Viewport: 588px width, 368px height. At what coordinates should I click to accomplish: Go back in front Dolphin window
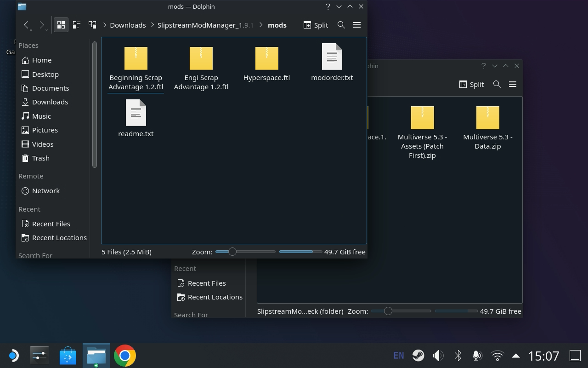(27, 25)
